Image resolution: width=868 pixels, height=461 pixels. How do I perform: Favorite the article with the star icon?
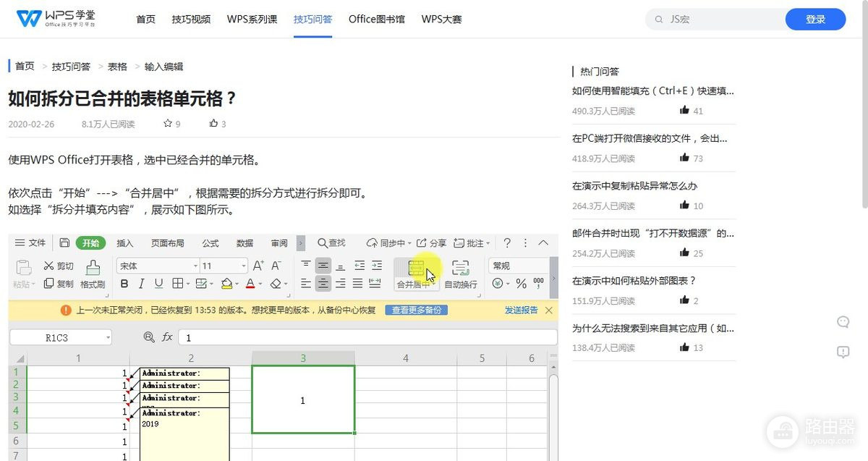point(168,124)
